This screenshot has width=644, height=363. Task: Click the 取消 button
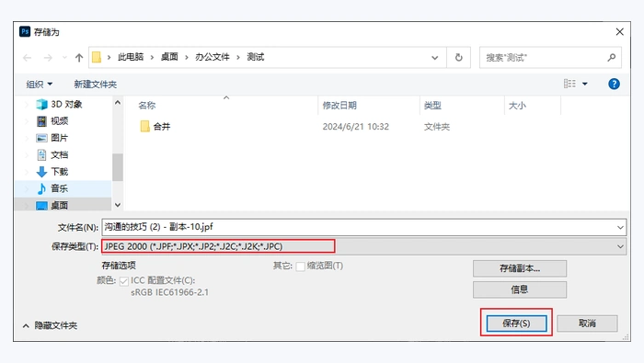coord(587,323)
